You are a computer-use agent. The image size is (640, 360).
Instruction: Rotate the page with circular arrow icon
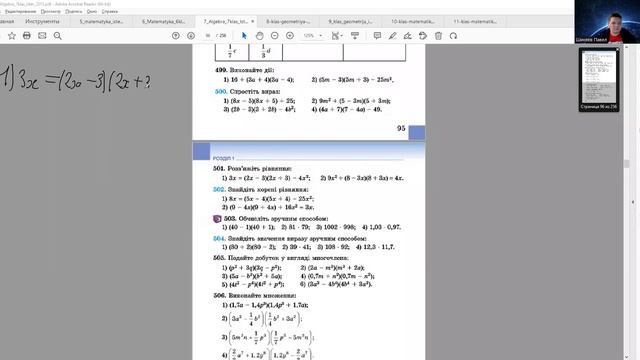point(453,36)
